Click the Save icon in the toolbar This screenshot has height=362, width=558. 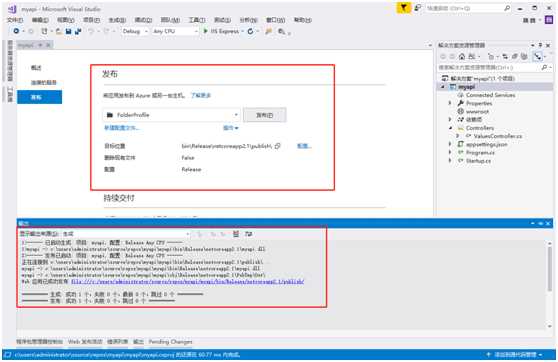[68, 31]
